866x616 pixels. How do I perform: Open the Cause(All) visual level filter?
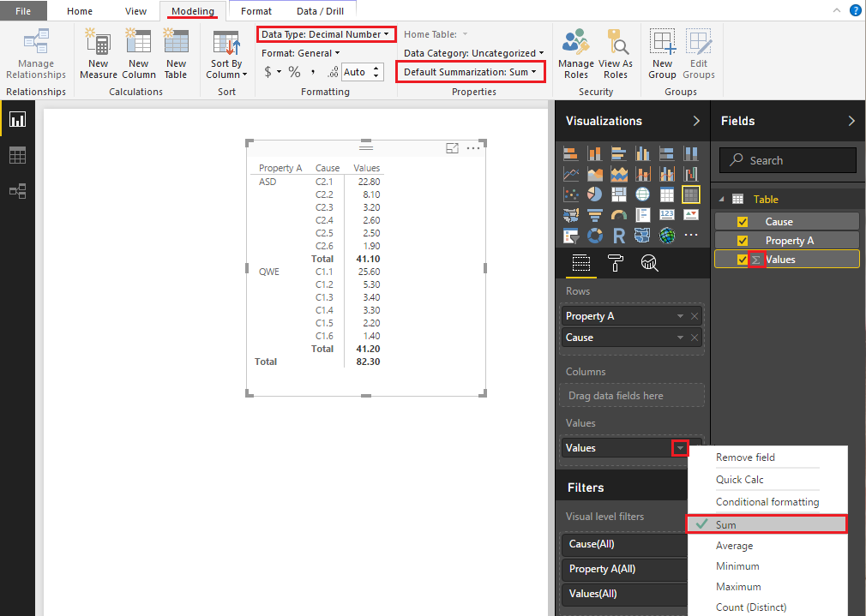click(624, 544)
